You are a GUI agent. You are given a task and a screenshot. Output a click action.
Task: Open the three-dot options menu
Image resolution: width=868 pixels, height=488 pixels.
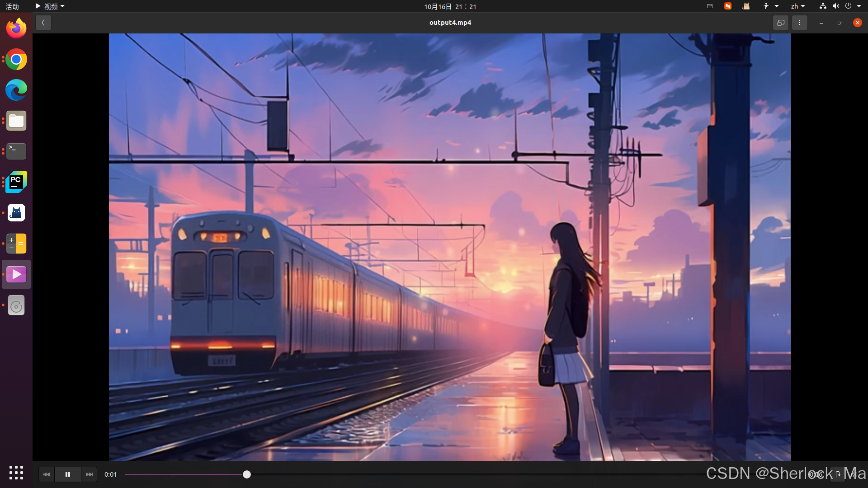coord(799,23)
